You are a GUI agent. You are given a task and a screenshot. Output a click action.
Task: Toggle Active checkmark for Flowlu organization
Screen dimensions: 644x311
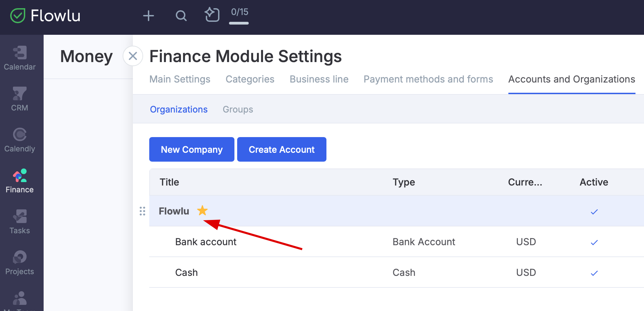[594, 212]
